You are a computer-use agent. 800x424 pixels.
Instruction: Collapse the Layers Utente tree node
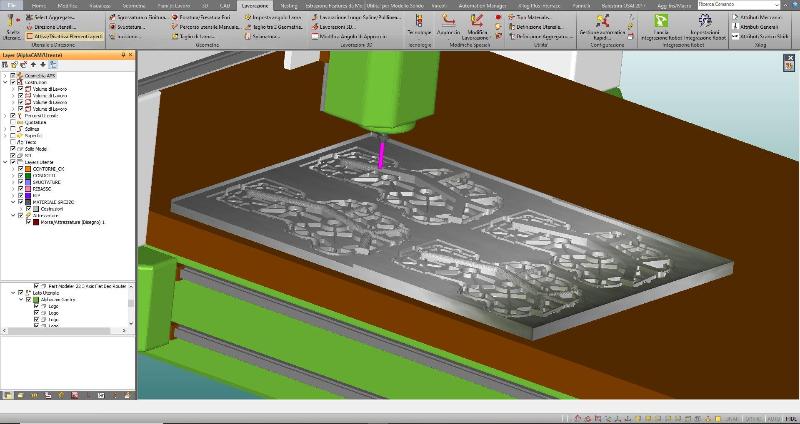(6, 162)
